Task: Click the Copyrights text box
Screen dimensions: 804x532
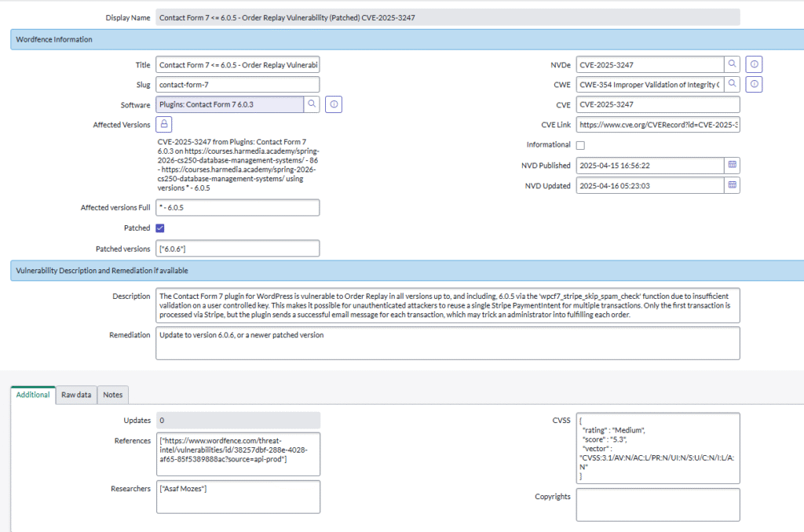Action: click(657, 505)
